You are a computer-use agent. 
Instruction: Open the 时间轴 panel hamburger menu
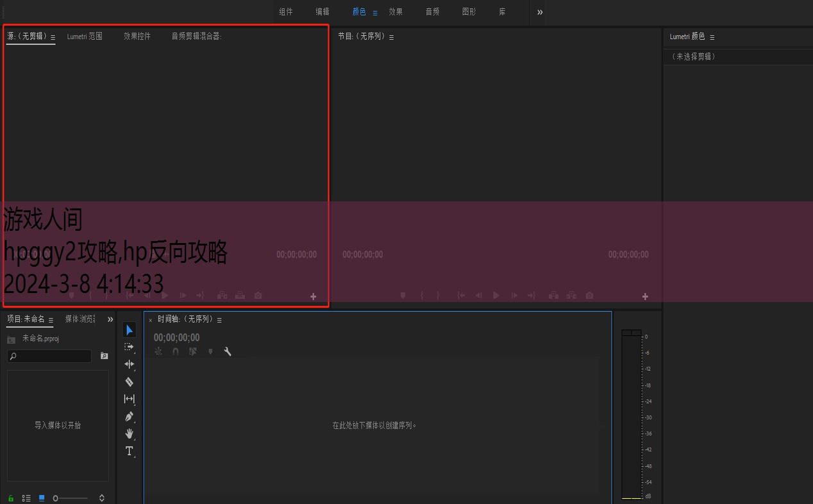click(219, 320)
